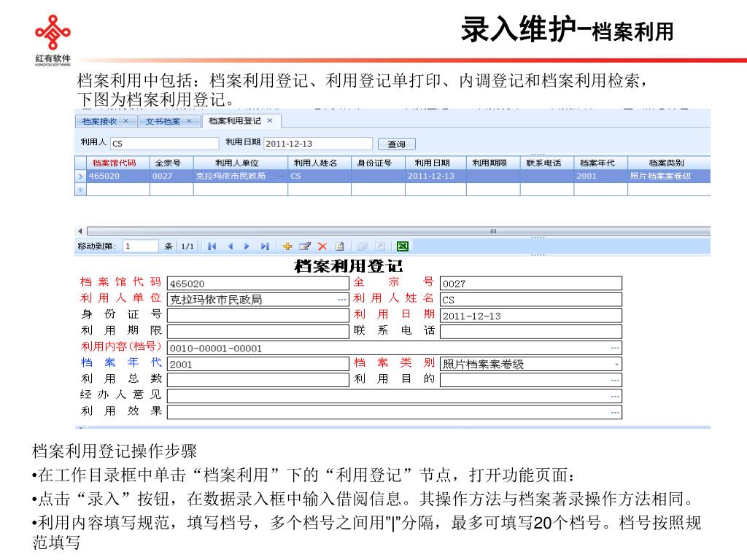The width and height of the screenshot is (747, 560).
Task: Open the 利用目的 ellipsis picker
Action: coord(615,380)
